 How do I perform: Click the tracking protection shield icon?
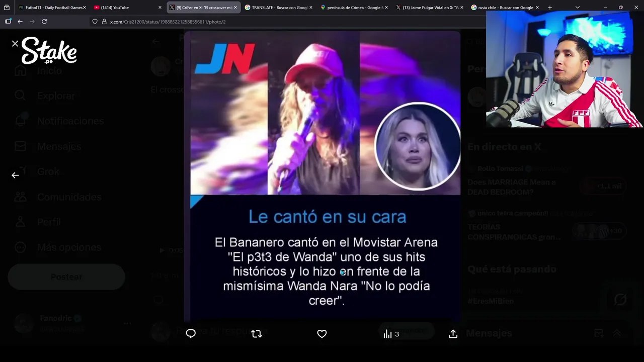pyautogui.click(x=95, y=22)
